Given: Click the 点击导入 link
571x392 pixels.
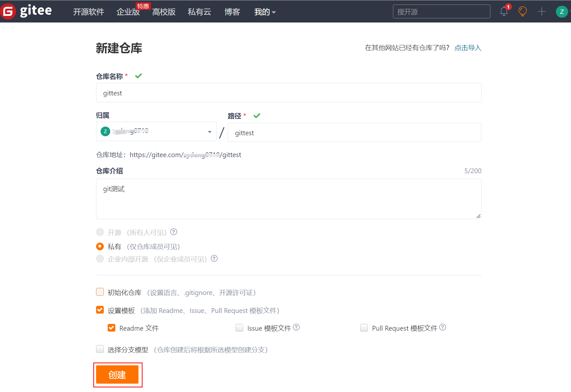Looking at the screenshot, I should pos(468,48).
